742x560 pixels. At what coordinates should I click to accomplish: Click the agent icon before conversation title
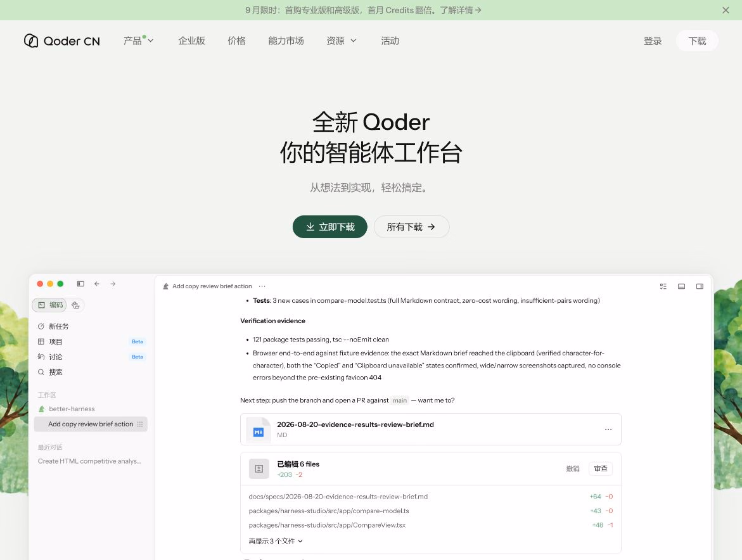(x=165, y=286)
